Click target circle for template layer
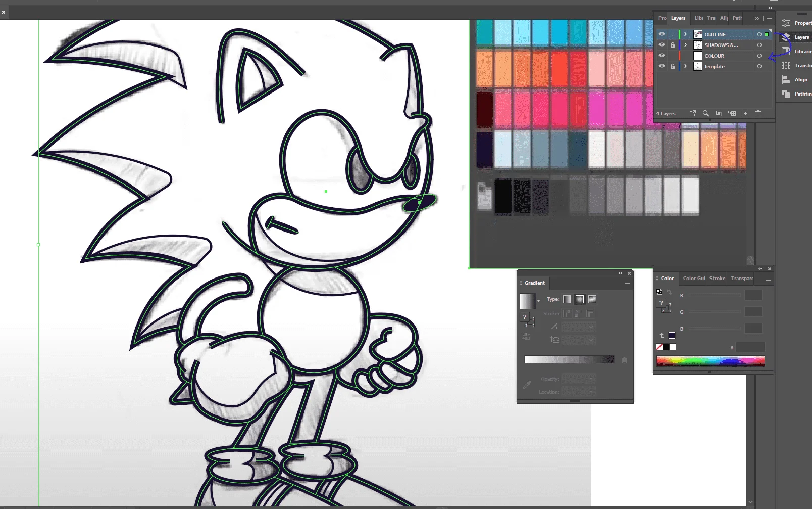 point(759,66)
